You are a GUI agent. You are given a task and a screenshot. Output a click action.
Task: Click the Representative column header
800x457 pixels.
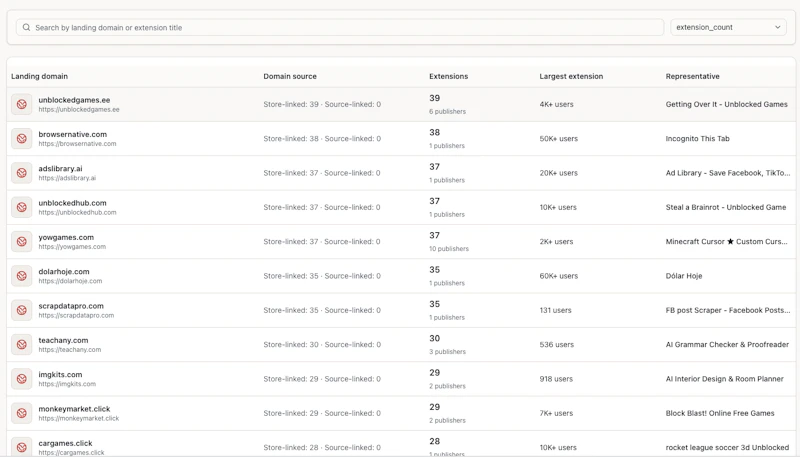point(692,77)
